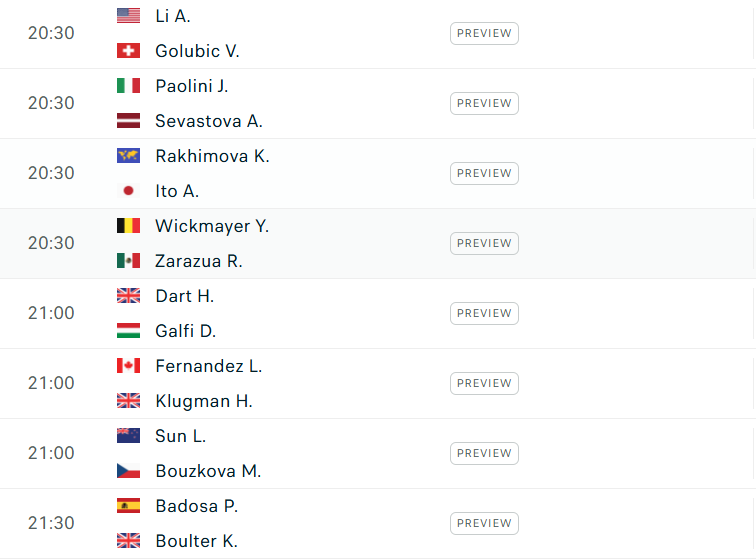Select player name Fernandez L.

pos(209,366)
